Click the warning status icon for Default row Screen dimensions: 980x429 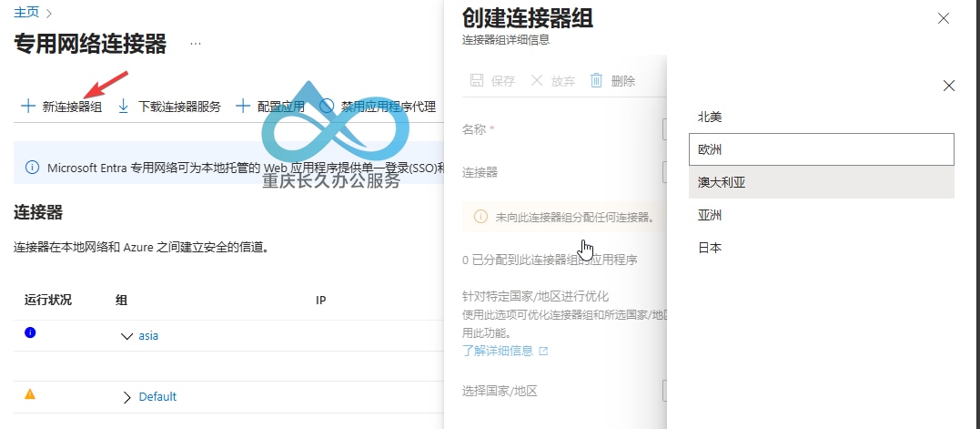tap(30, 394)
